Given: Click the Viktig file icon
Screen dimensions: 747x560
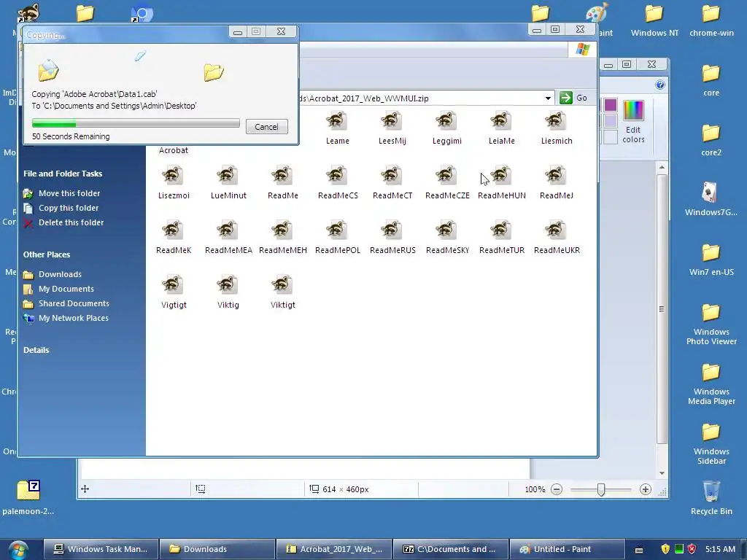Looking at the screenshot, I should [228, 285].
